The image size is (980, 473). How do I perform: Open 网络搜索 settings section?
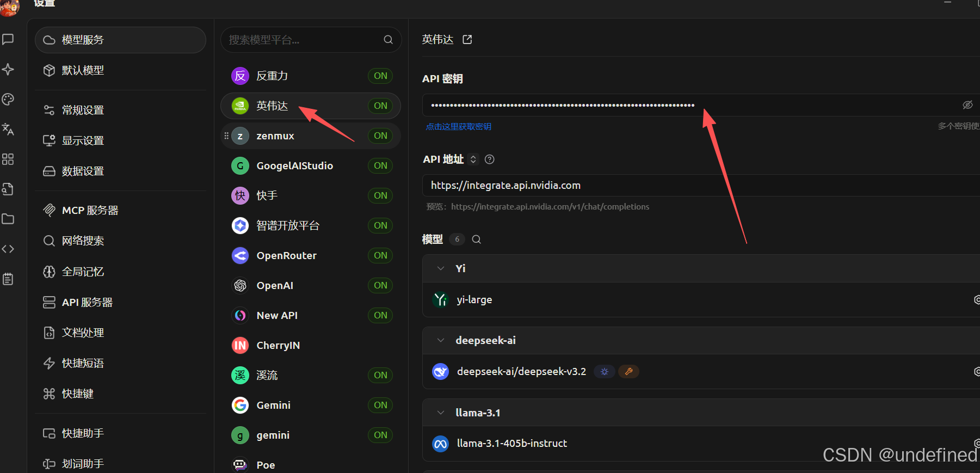click(120, 241)
